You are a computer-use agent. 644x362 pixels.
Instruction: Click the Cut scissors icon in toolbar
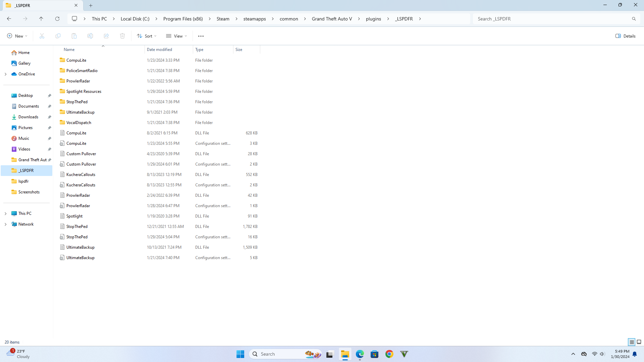(x=42, y=36)
